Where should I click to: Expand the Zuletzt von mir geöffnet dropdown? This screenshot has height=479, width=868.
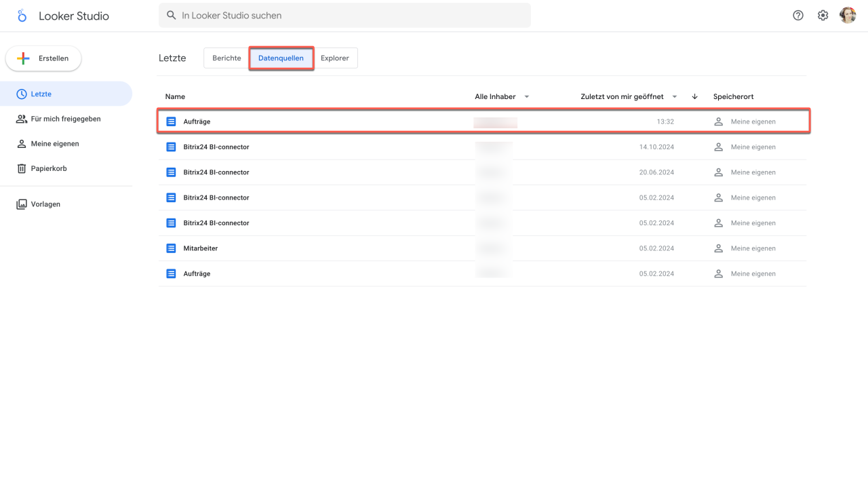(674, 97)
